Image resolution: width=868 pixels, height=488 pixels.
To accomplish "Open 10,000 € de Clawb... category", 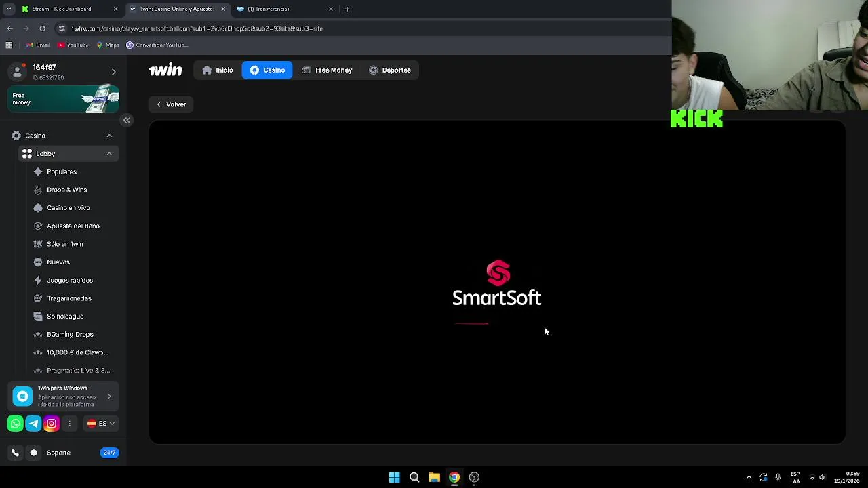I will tap(77, 352).
